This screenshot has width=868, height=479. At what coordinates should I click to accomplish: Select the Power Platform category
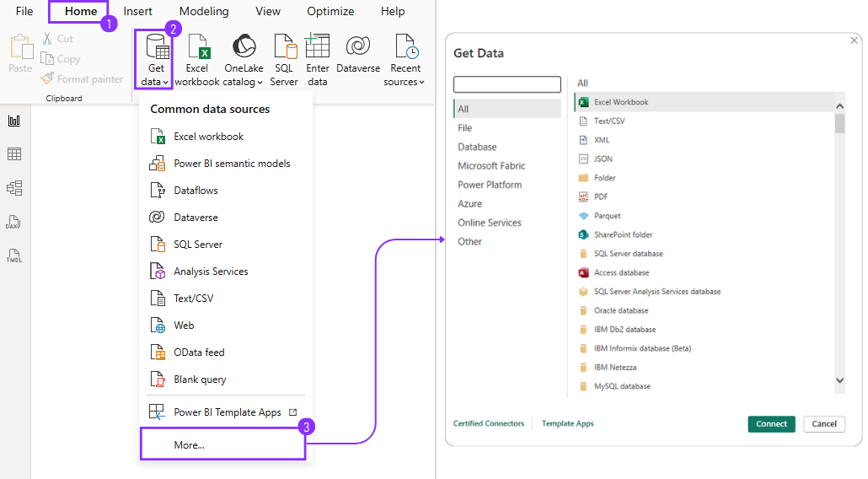[507, 185]
